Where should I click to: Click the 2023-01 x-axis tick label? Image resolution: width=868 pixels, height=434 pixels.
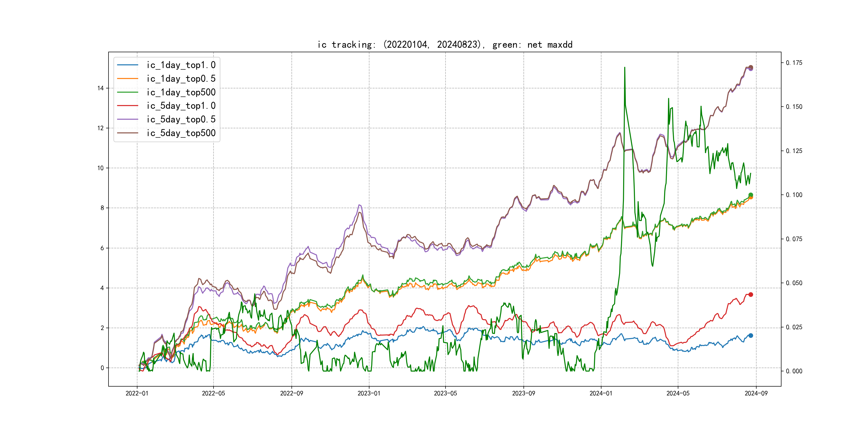[x=369, y=393]
